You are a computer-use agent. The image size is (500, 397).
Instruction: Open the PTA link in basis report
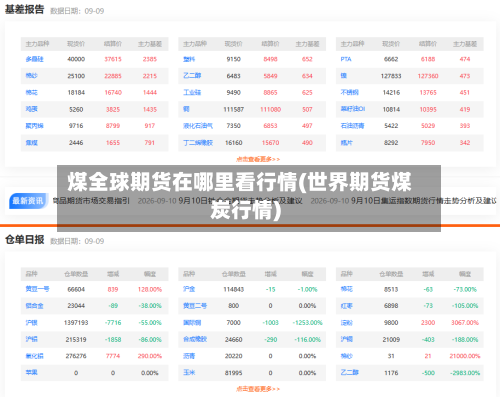point(346,59)
